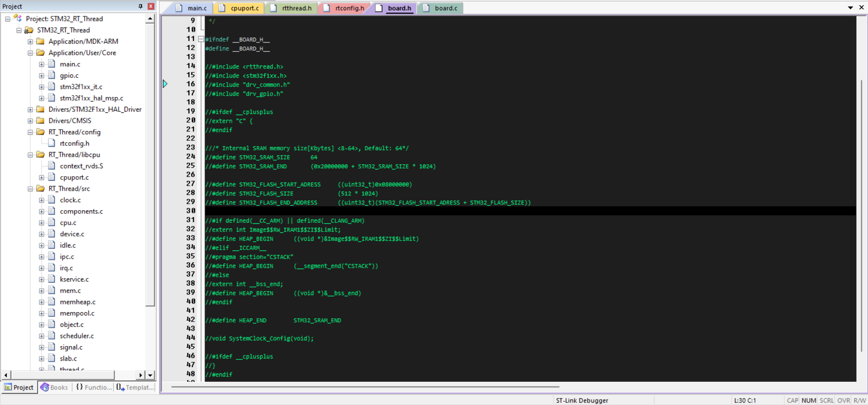Screen dimensions: 868x405
Task: Select the board.h tab
Action: point(395,8)
